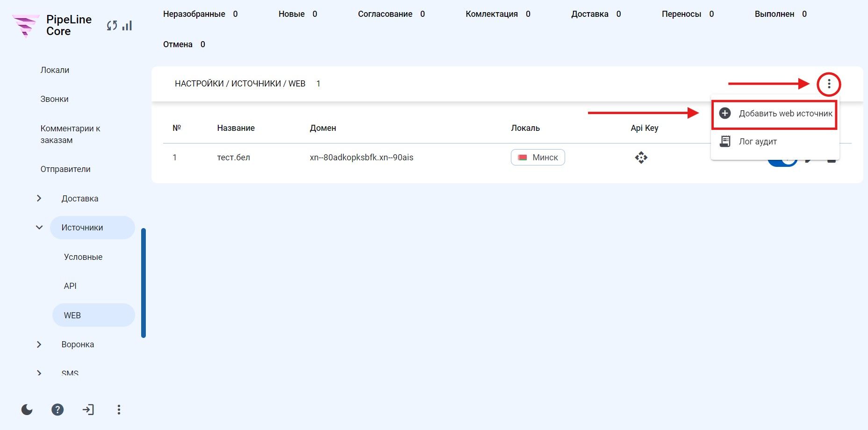Viewport: 868px width, 430px height.
Task: Click the Api Key icon for тест.бел
Action: click(641, 158)
